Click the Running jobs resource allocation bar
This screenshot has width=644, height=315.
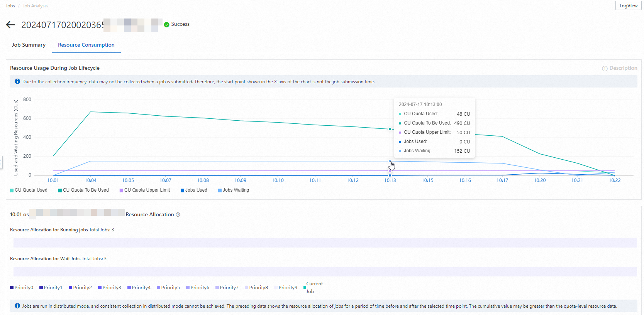pyautogui.click(x=325, y=243)
